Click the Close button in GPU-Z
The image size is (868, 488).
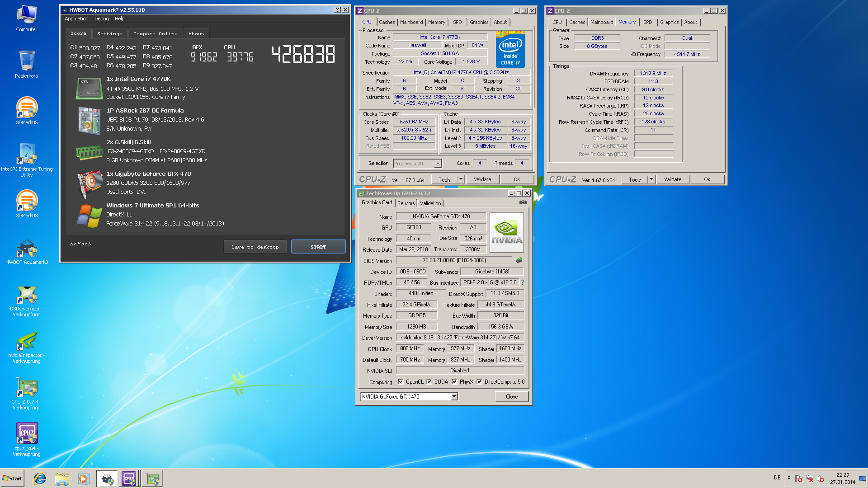click(x=512, y=396)
